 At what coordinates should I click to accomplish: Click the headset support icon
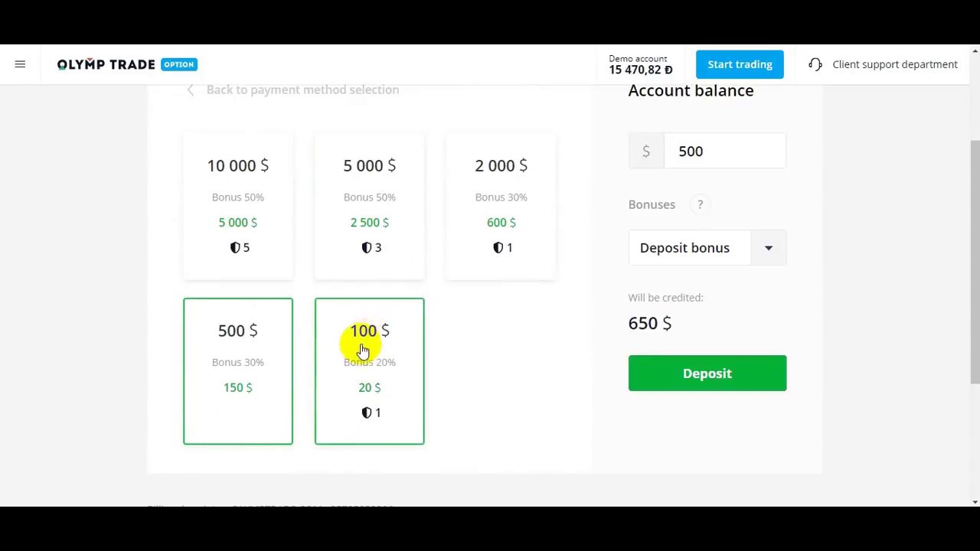(x=815, y=64)
